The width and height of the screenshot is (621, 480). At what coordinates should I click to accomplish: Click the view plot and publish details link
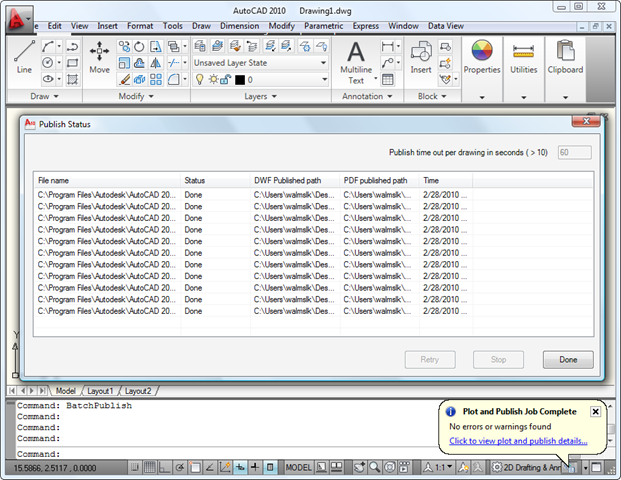pyautogui.click(x=518, y=440)
